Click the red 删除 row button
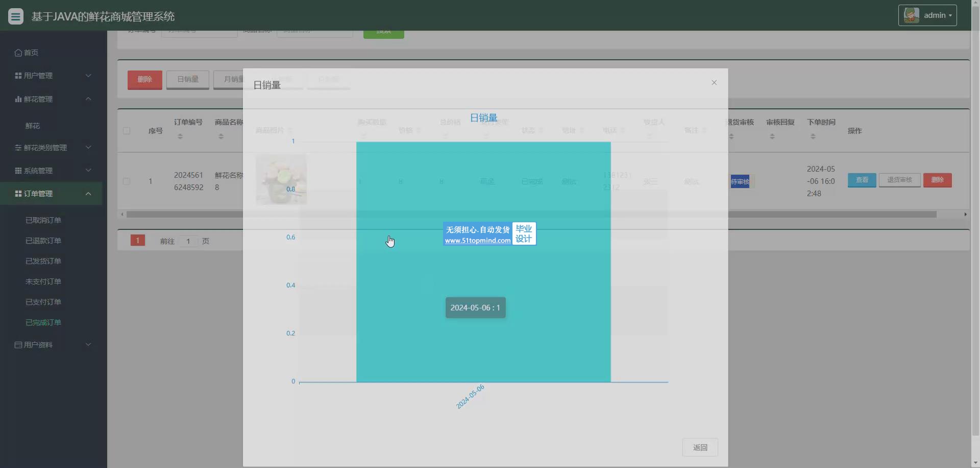This screenshot has height=468, width=980. pyautogui.click(x=938, y=180)
